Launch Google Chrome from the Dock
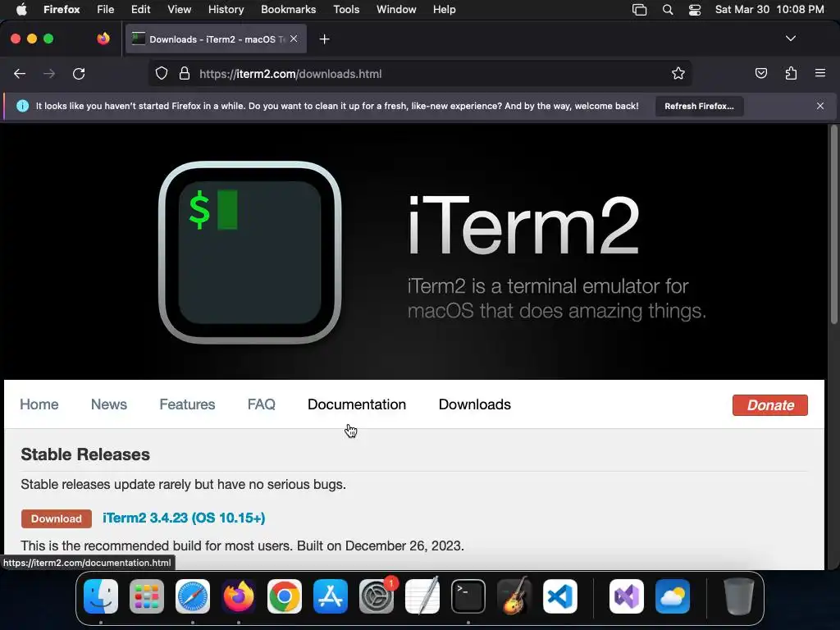Screen dimensions: 840x630 coord(285,596)
